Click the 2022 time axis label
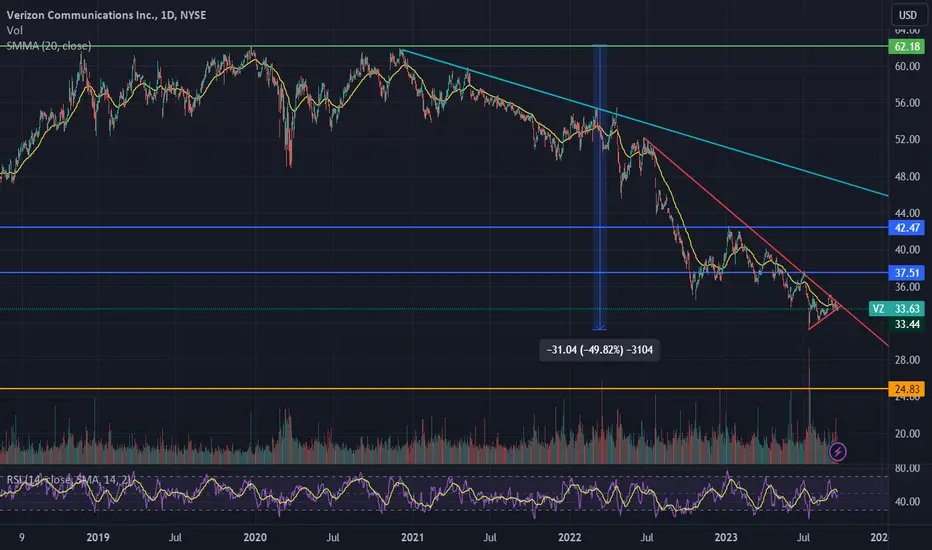The image size is (932, 550). (x=569, y=538)
